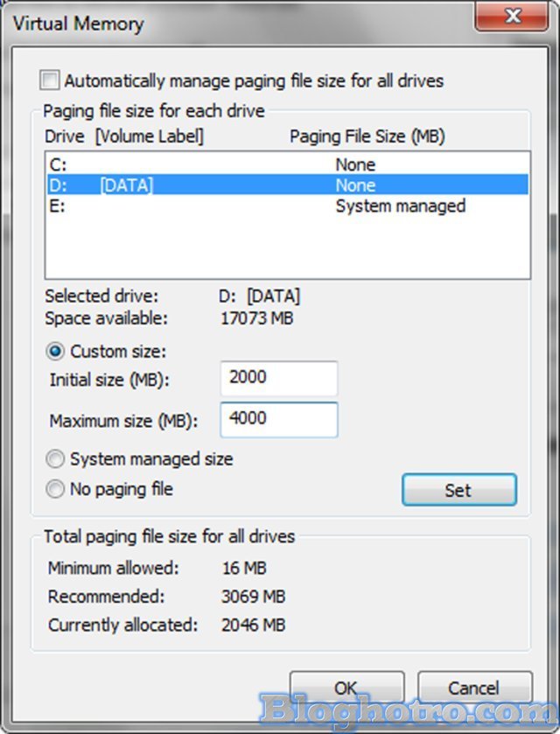Viewport: 560px width, 734px height.
Task: Select the D: [DATA] drive entry
Action: [x=175, y=185]
